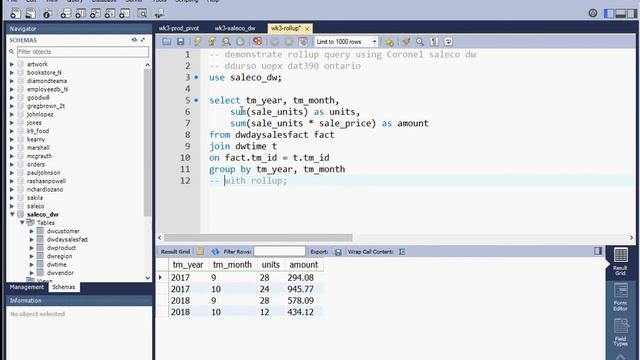This screenshot has height=360, width=640.
Task: Expand the schemas panel arrows icon
Action: coord(143,40)
